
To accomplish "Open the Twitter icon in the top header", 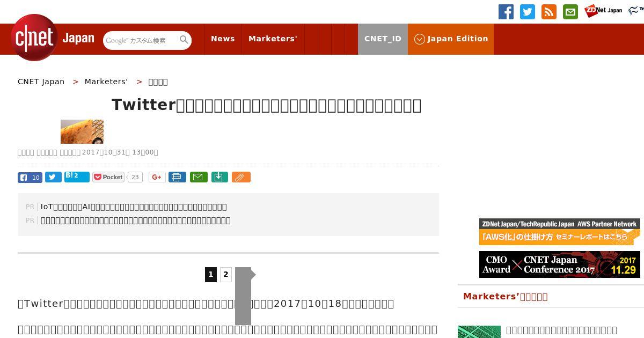I will click(528, 12).
